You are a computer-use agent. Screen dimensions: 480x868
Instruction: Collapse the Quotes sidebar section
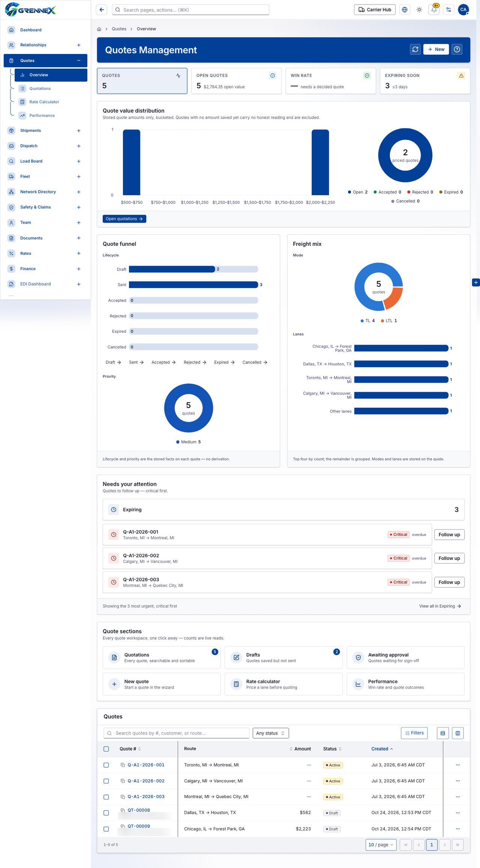pos(79,60)
